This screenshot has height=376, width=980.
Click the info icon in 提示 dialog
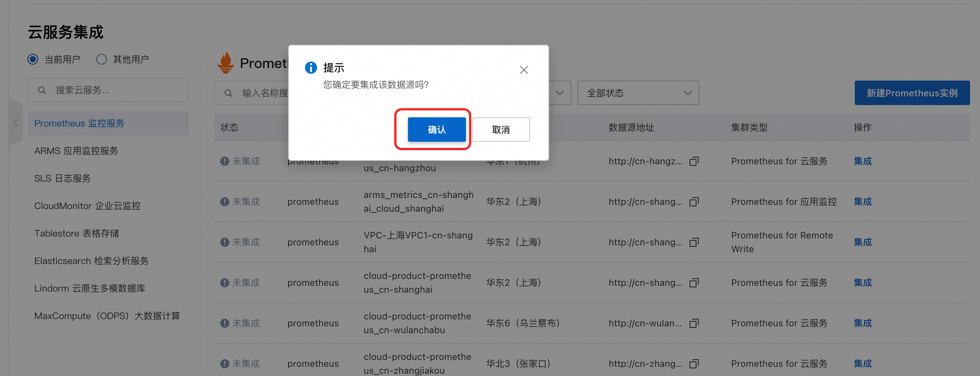pyautogui.click(x=311, y=68)
